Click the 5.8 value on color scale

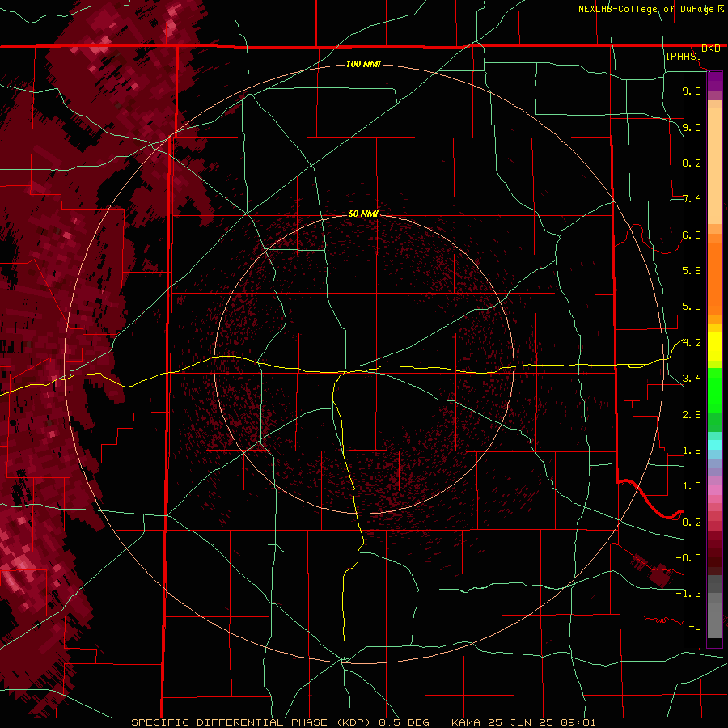tap(692, 271)
